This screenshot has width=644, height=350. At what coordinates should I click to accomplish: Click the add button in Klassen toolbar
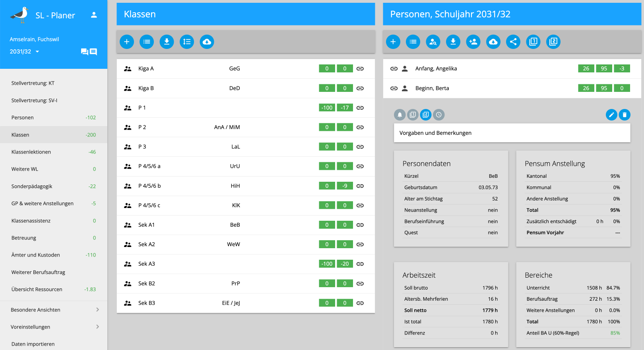pos(127,42)
